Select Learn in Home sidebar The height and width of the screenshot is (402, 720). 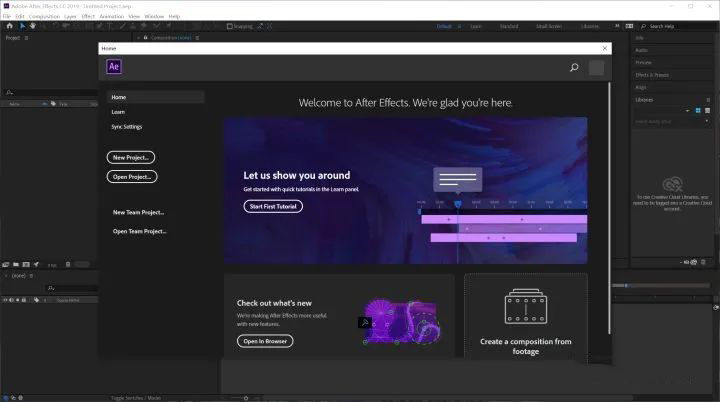pyautogui.click(x=118, y=112)
